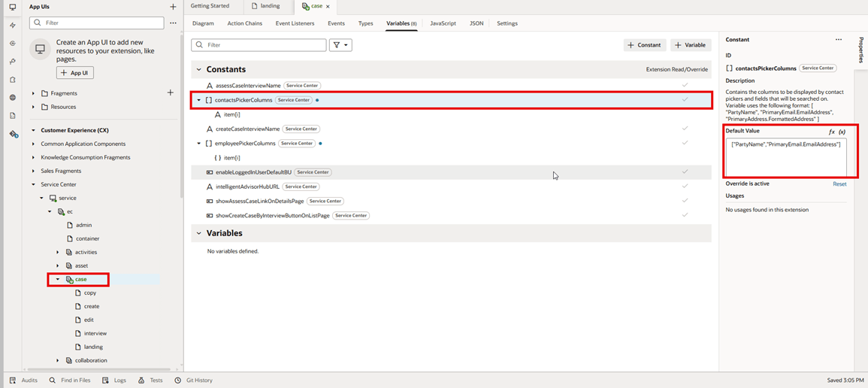Click the (x) variable picker icon
868x388 pixels.
842,132
